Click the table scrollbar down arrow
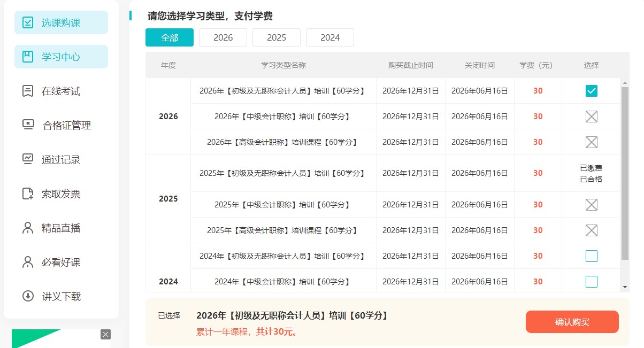 625,287
